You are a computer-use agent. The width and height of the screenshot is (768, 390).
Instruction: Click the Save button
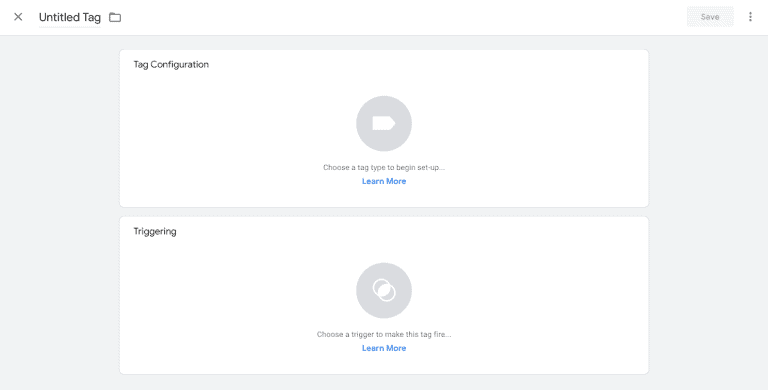pos(710,17)
